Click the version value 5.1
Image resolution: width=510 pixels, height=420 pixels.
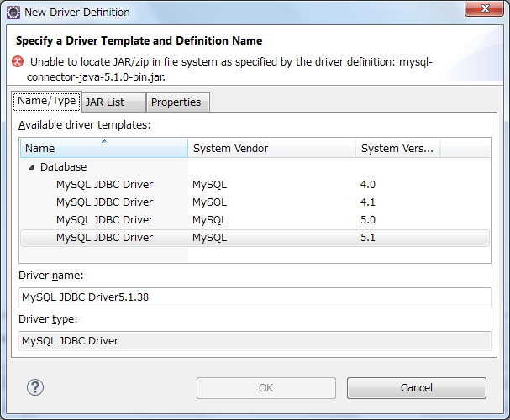(368, 238)
